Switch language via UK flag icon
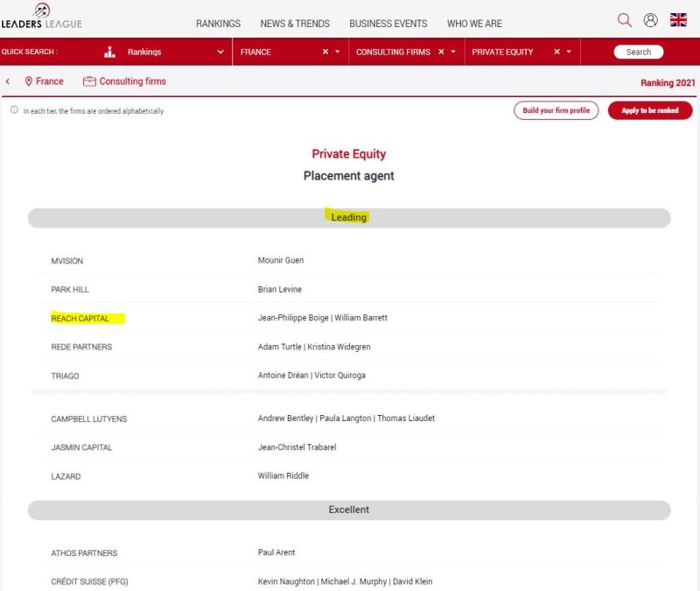The image size is (700, 591). (678, 20)
